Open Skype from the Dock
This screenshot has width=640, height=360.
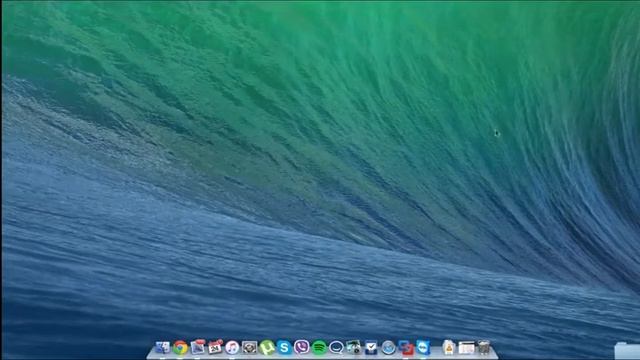pyautogui.click(x=284, y=347)
